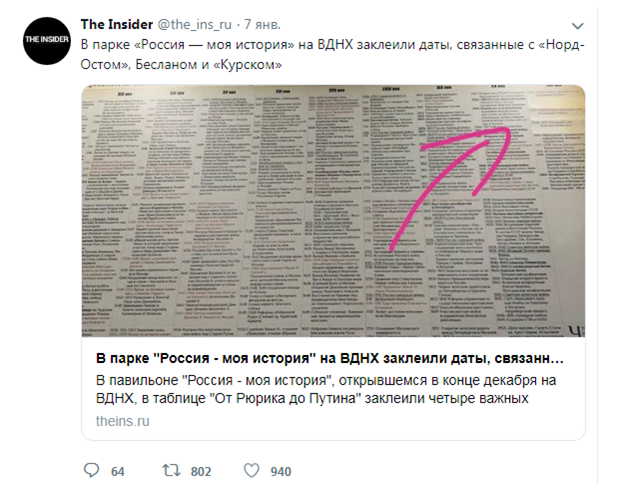Viewport: 642px width, 498px height.
Task: Click the retweet arrows icon
Action: [171, 471]
